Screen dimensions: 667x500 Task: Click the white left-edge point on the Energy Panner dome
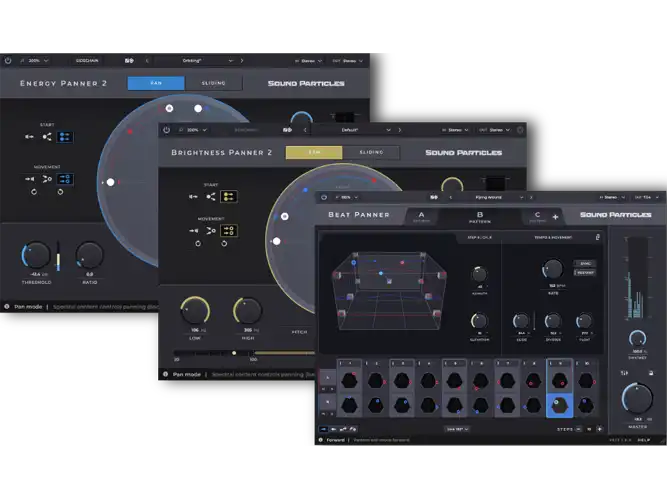111,182
